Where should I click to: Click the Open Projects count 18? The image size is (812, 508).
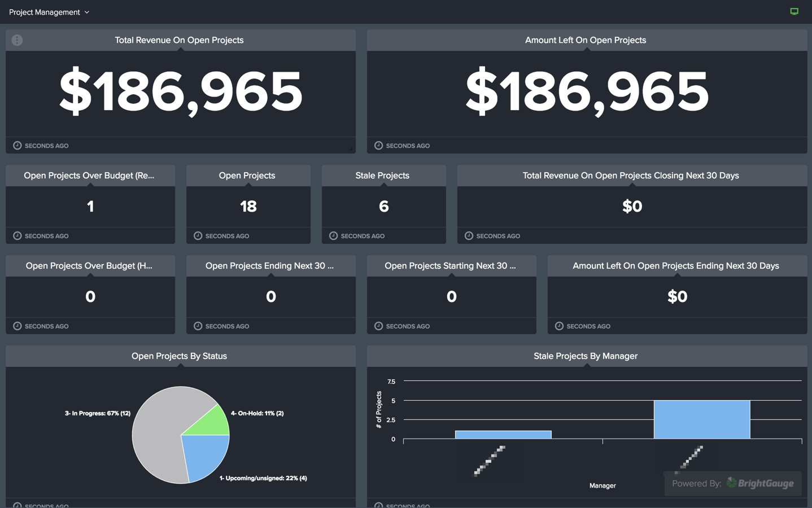point(248,207)
